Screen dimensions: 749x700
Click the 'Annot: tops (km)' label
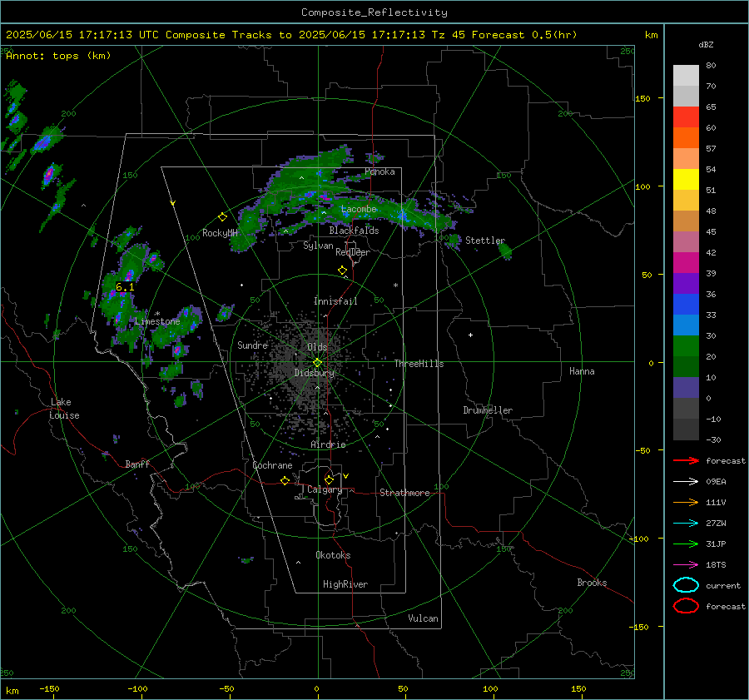[58, 56]
